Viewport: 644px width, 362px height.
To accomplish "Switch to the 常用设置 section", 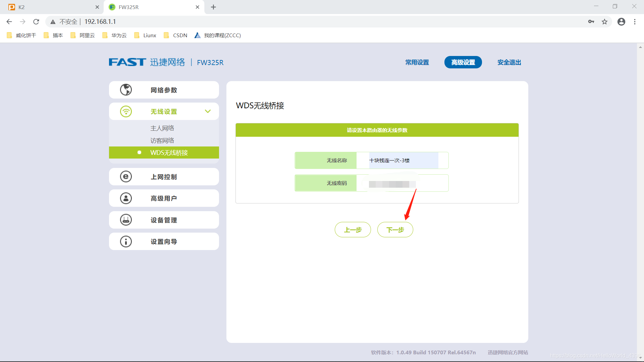I will pyautogui.click(x=417, y=62).
